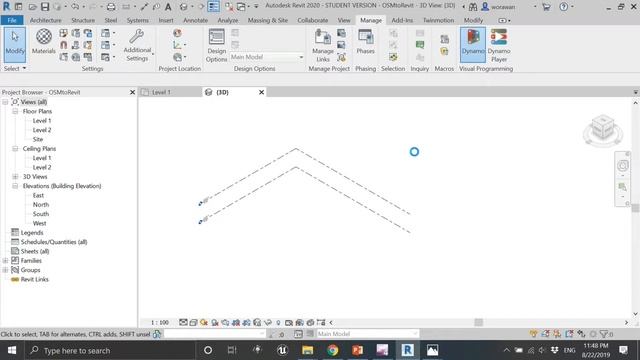Click the Modify selection tool
This screenshot has height=360, width=640.
(x=15, y=44)
